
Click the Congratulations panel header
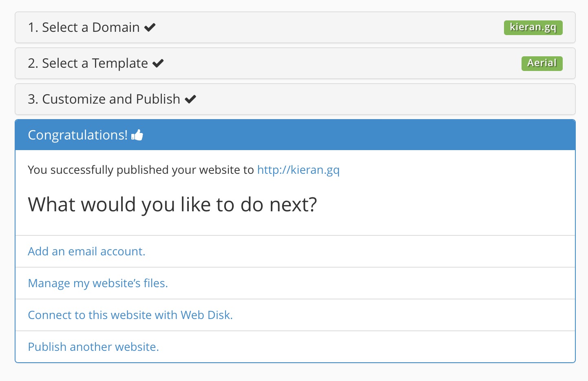pyautogui.click(x=295, y=135)
